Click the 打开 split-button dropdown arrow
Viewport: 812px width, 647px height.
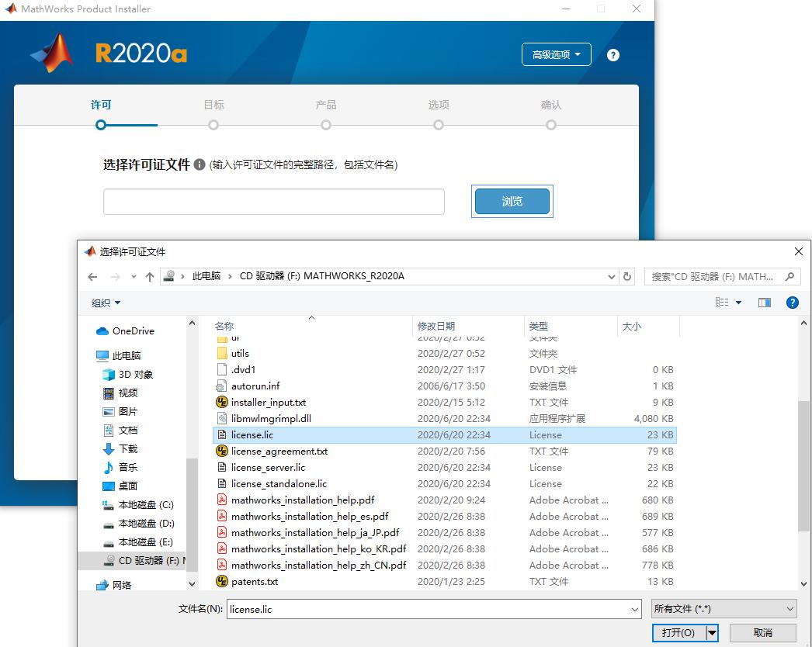[712, 632]
